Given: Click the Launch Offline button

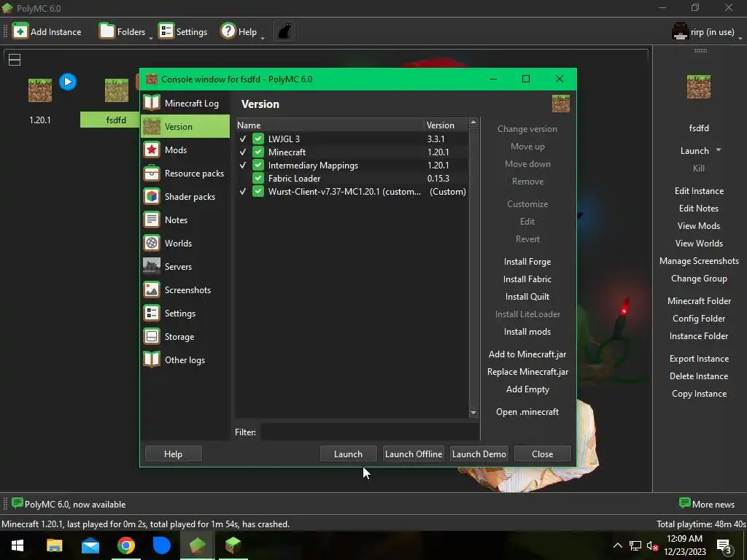Looking at the screenshot, I should (x=414, y=454).
